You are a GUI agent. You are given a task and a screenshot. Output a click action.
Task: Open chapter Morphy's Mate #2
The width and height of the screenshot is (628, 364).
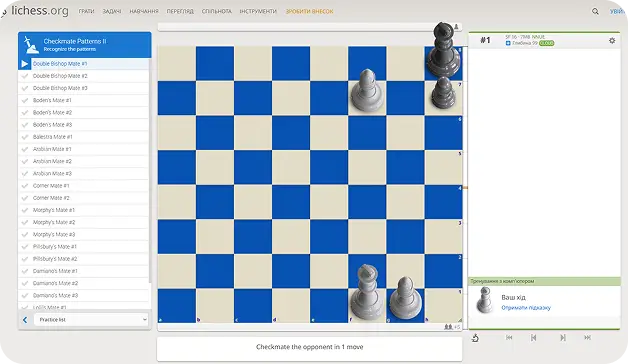point(84,222)
